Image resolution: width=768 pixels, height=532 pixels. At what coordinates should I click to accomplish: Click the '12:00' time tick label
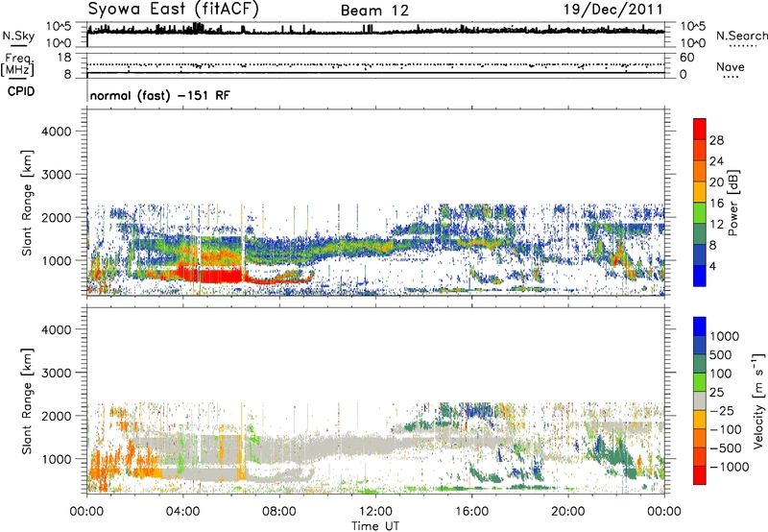point(375,512)
